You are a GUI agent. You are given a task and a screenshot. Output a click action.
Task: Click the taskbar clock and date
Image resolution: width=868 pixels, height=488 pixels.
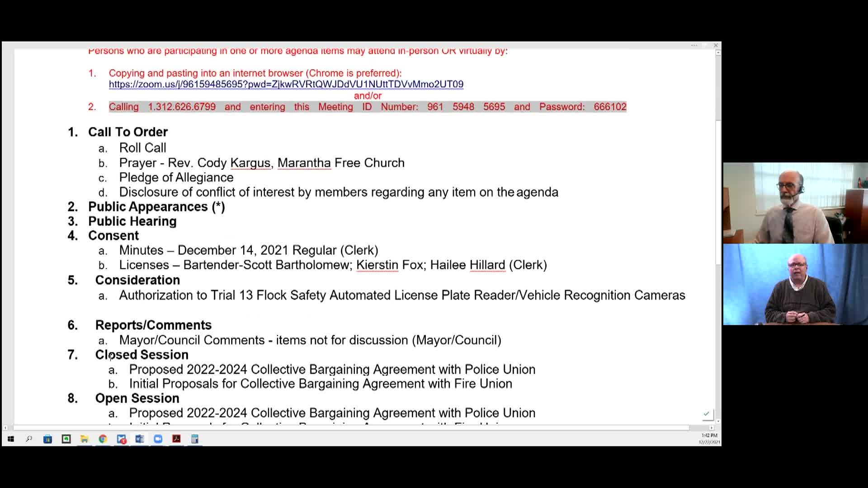coord(709,439)
